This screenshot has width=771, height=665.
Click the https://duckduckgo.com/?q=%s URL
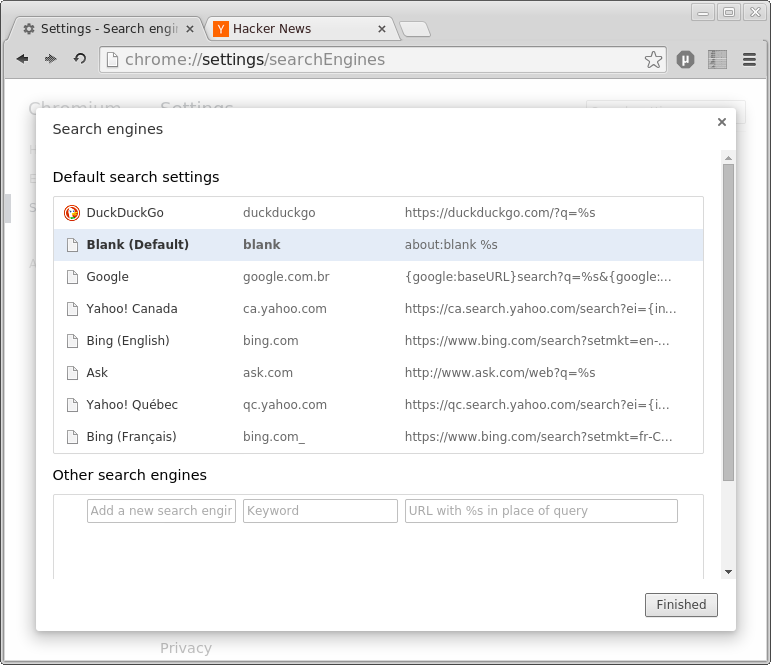pos(500,213)
